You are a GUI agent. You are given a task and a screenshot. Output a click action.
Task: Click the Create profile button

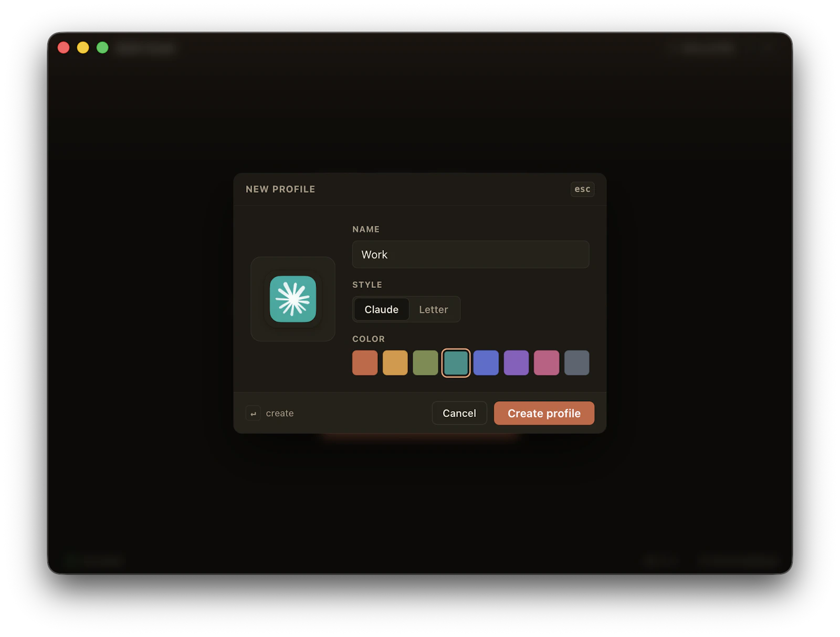click(544, 413)
